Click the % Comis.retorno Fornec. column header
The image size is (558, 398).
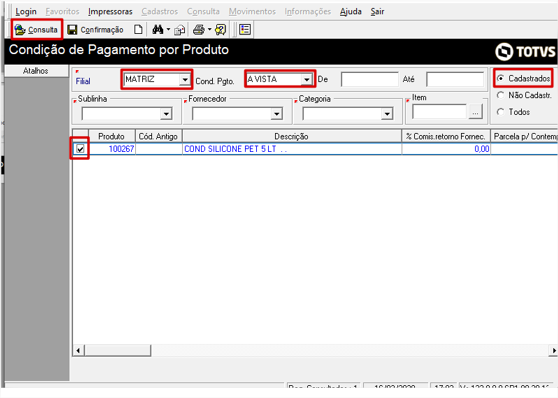tap(446, 136)
